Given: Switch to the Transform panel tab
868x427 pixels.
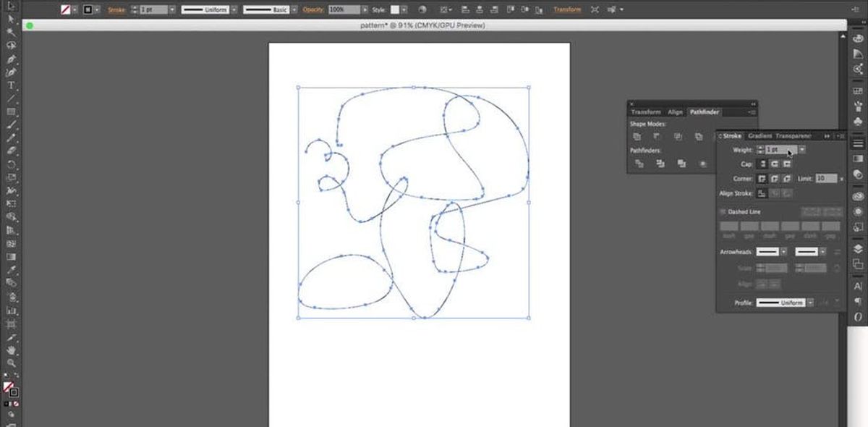Looking at the screenshot, I should pyautogui.click(x=645, y=112).
